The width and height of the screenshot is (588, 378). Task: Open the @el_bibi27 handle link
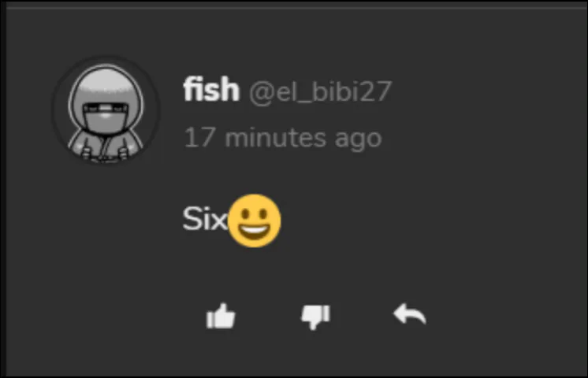click(320, 91)
